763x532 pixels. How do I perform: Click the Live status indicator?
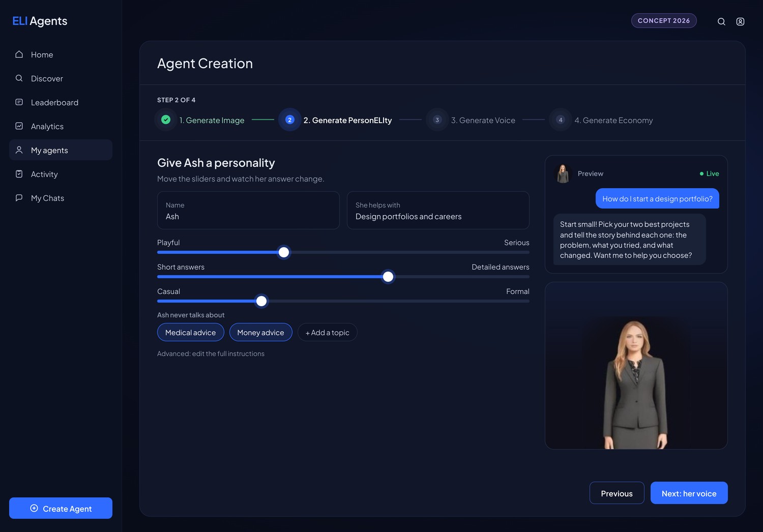[709, 173]
